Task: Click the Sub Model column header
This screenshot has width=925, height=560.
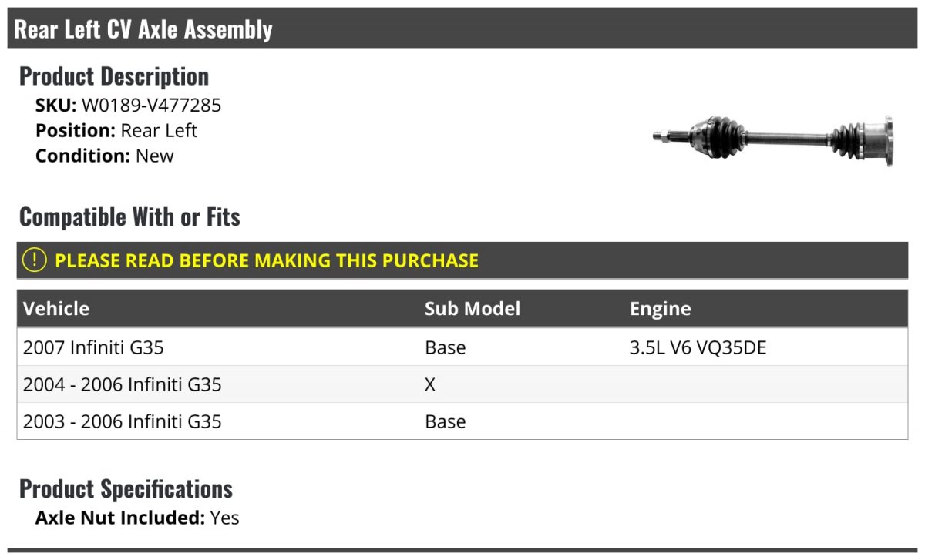Action: coord(473,309)
